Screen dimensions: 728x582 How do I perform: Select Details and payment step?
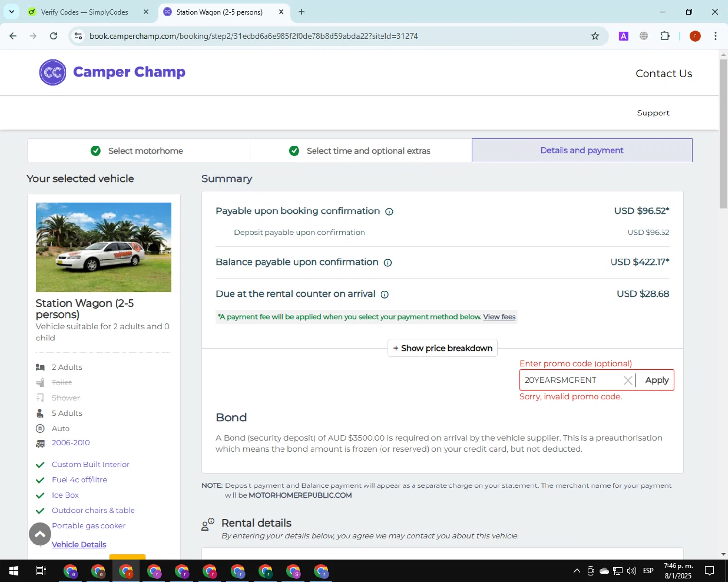(x=582, y=150)
